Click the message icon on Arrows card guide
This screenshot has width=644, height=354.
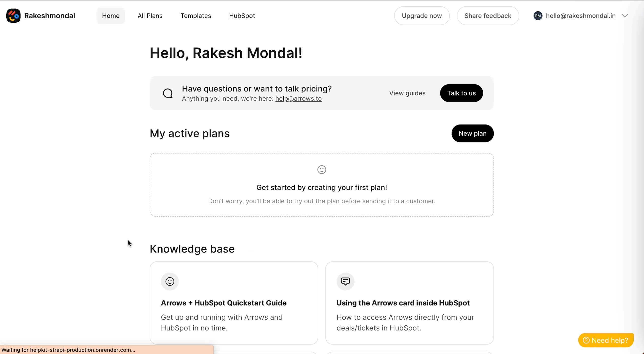point(345,281)
